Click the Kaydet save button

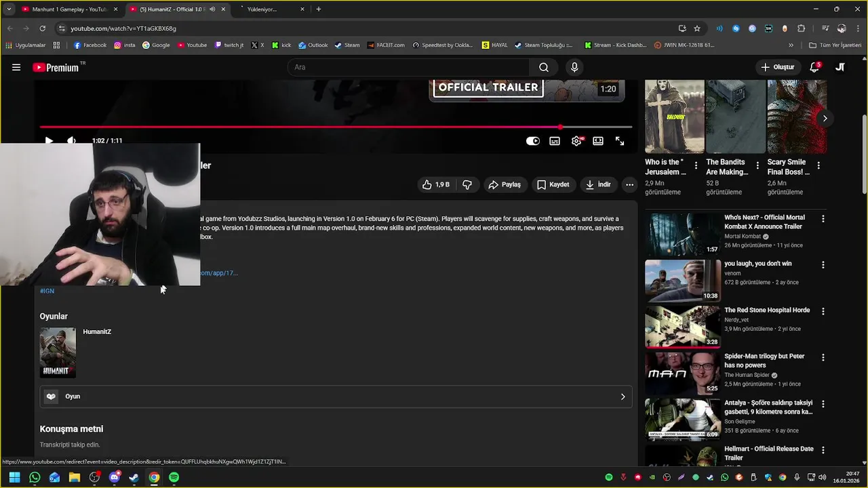[553, 184]
